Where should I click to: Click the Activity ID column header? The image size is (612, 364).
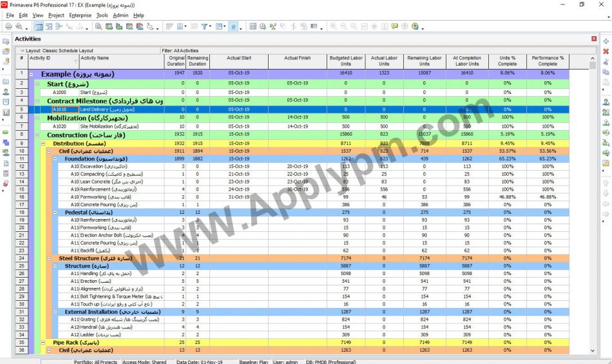[54, 61]
